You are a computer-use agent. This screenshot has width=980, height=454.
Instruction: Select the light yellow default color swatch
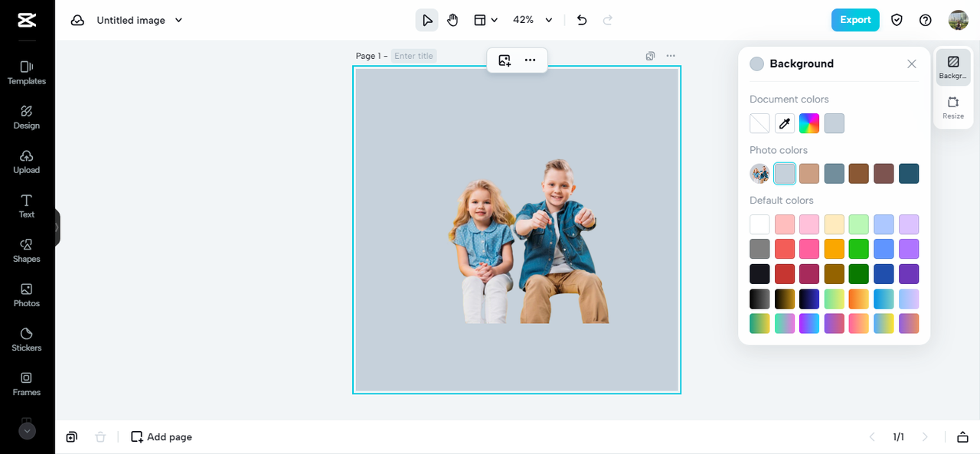pyautogui.click(x=835, y=224)
